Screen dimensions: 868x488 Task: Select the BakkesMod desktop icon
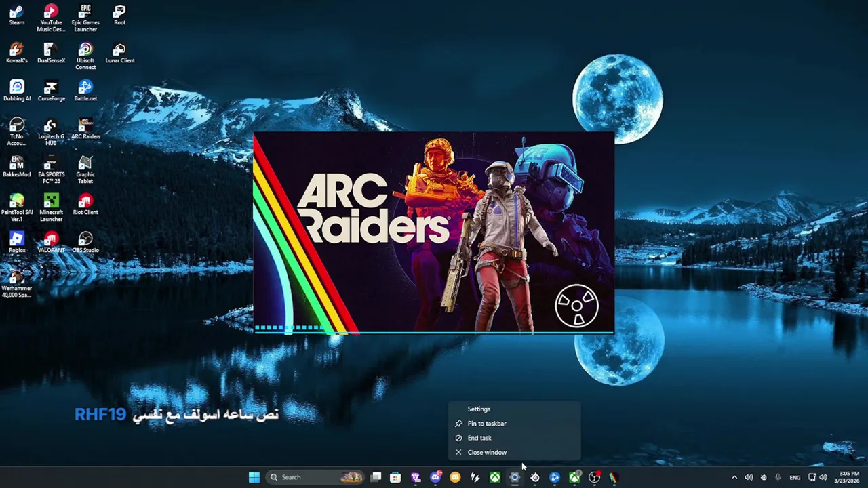point(17,167)
